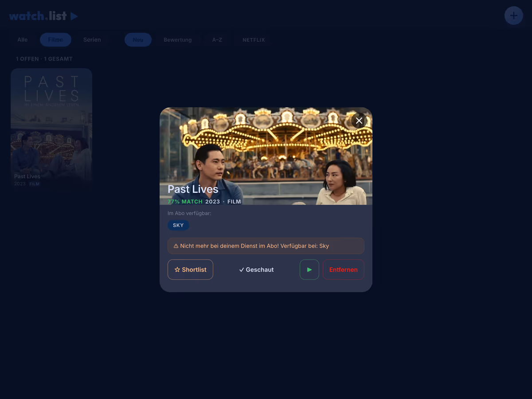This screenshot has width=532, height=399.
Task: Select the Filme filter tab
Action: [x=55, y=40]
